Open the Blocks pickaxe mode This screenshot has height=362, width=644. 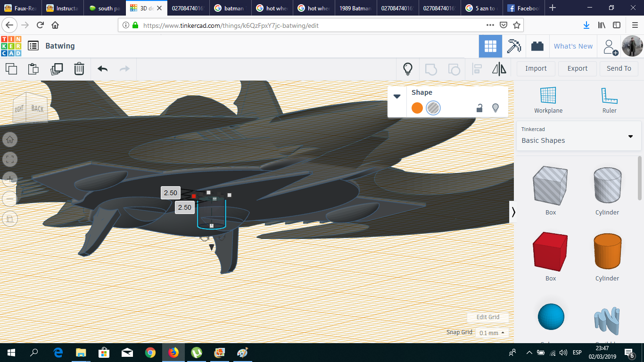(514, 46)
